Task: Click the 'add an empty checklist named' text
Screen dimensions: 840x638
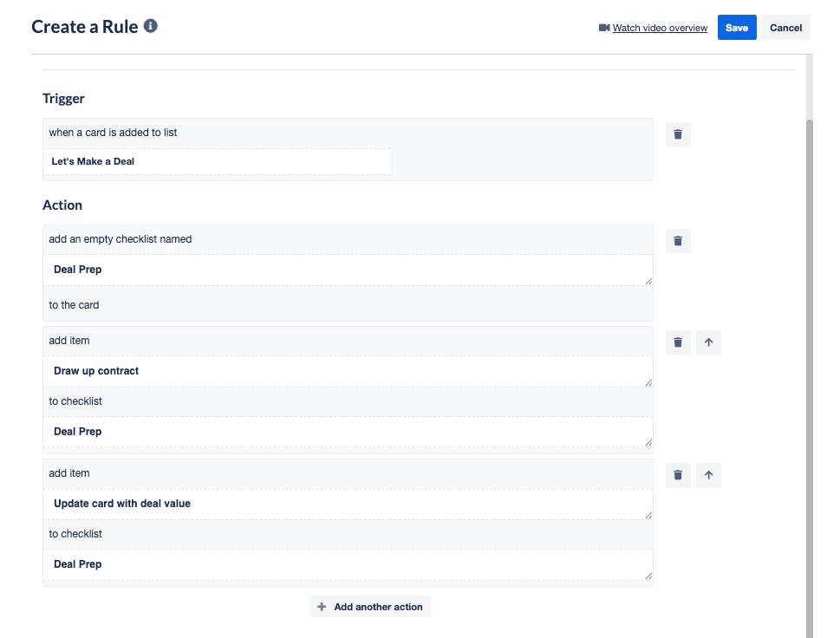Action: click(x=120, y=239)
